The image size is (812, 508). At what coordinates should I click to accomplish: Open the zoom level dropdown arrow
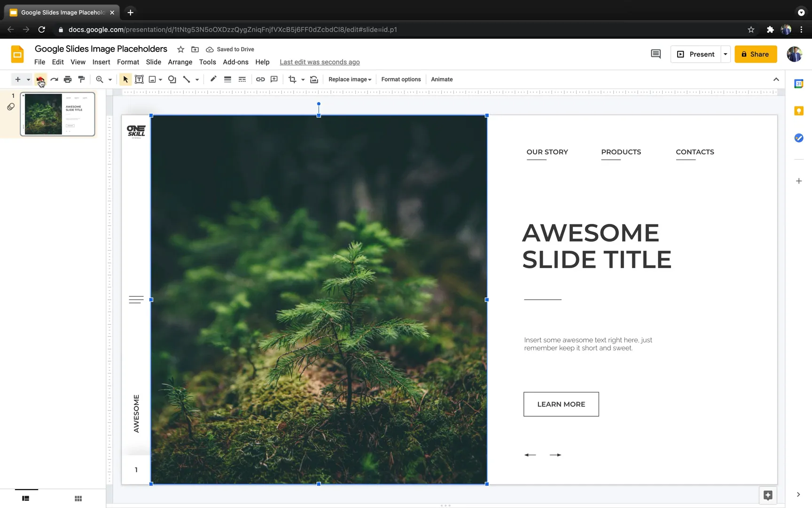[110, 79]
